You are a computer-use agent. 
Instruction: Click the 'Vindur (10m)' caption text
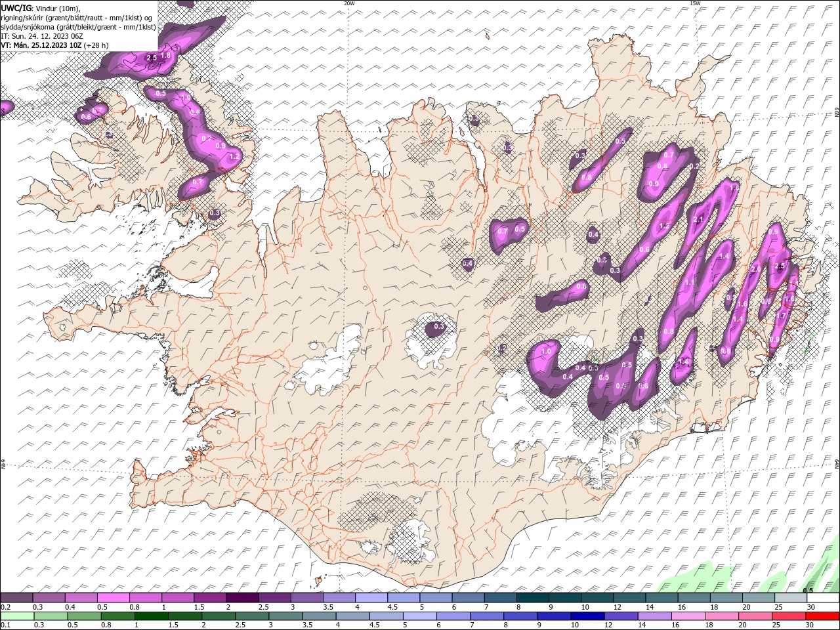[x=58, y=8]
